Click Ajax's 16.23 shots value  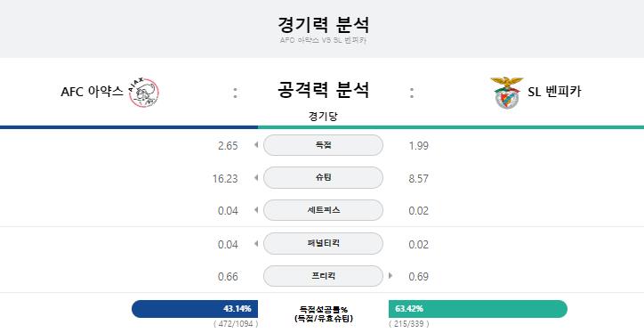(225, 178)
